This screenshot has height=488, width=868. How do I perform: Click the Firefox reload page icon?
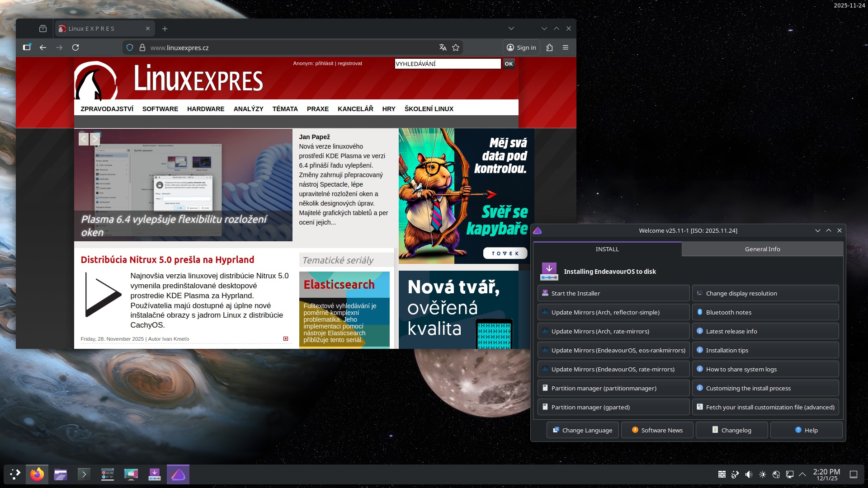[75, 47]
